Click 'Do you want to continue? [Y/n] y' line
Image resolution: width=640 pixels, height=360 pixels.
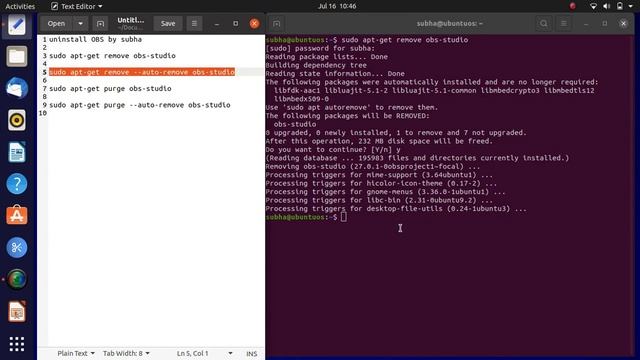point(333,150)
